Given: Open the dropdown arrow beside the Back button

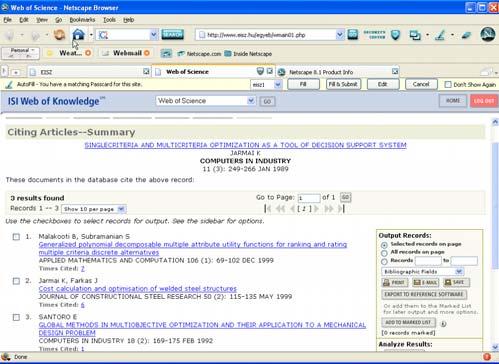Looking at the screenshot, I should click(22, 35).
